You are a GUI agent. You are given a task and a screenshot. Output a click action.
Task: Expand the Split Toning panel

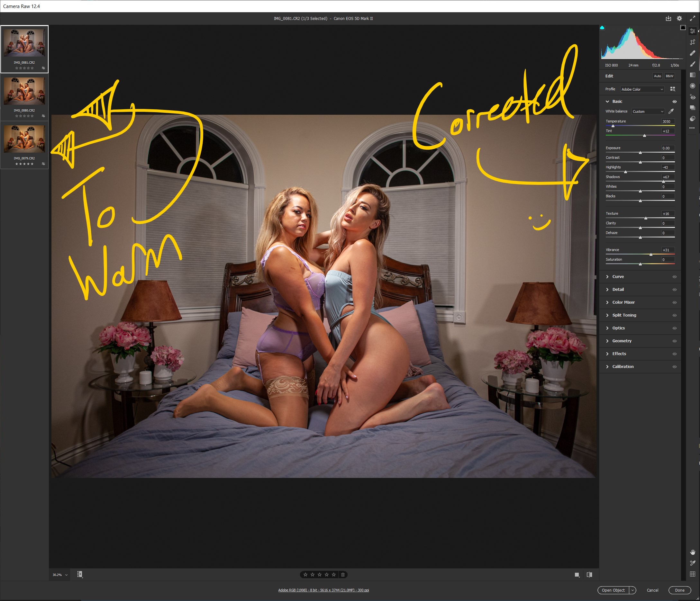(624, 315)
